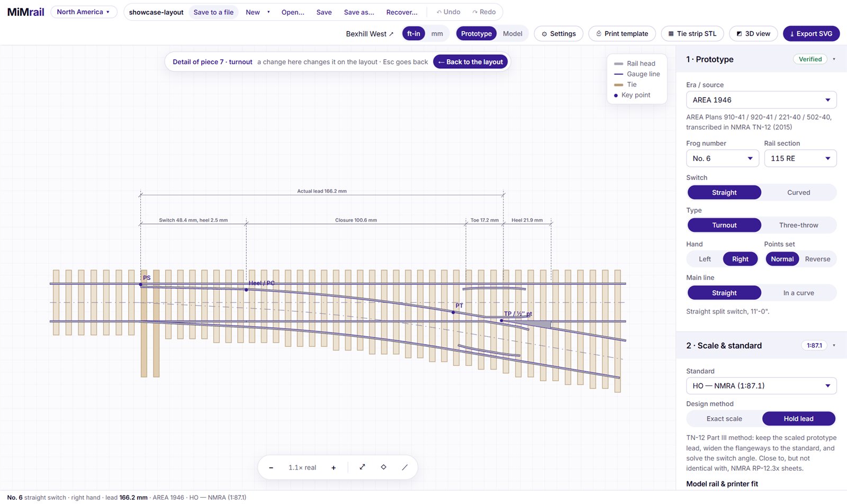The image size is (847, 504).
Task: Collapse the 2 · Scale & standard section
Action: click(x=834, y=346)
